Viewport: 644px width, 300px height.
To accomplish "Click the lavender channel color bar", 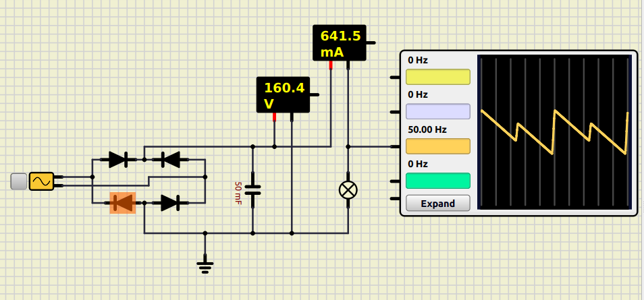I will (x=437, y=111).
